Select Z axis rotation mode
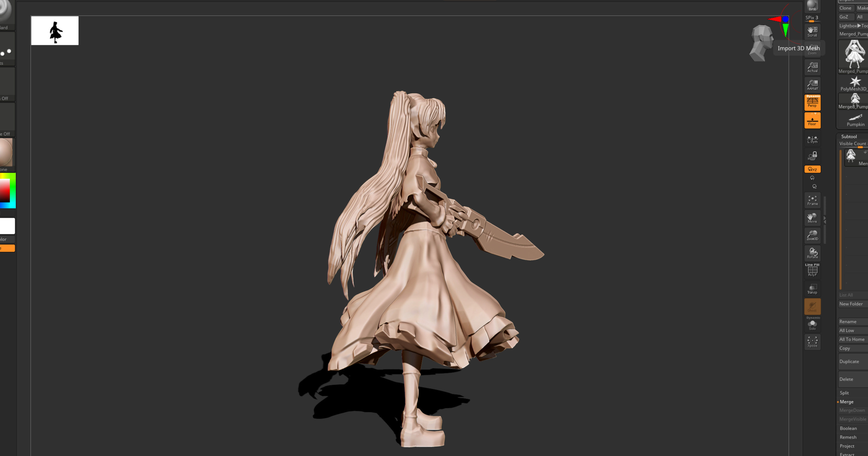Screen dimensions: 868x456 (814, 186)
